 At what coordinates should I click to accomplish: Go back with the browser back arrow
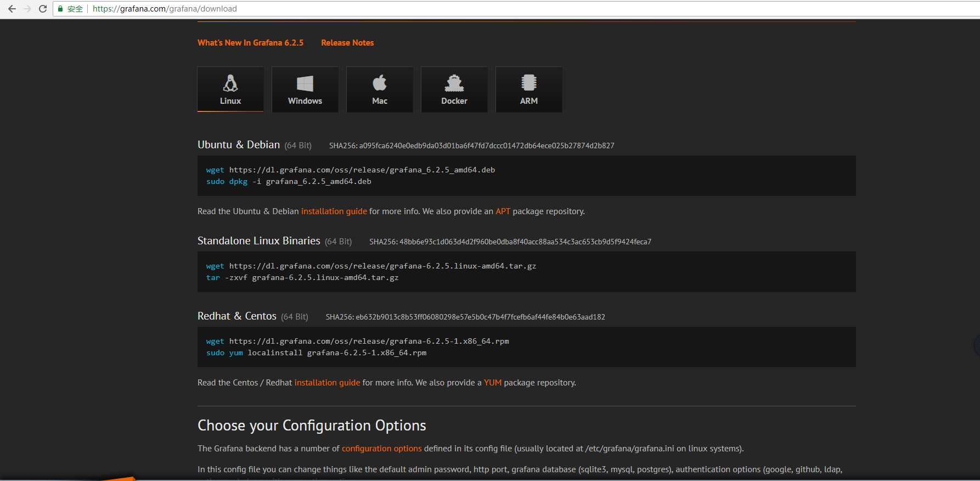(12, 9)
